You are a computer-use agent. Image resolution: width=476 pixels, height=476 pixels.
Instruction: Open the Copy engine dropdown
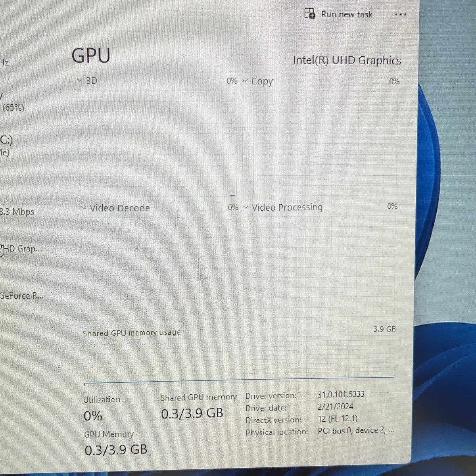coord(245,81)
